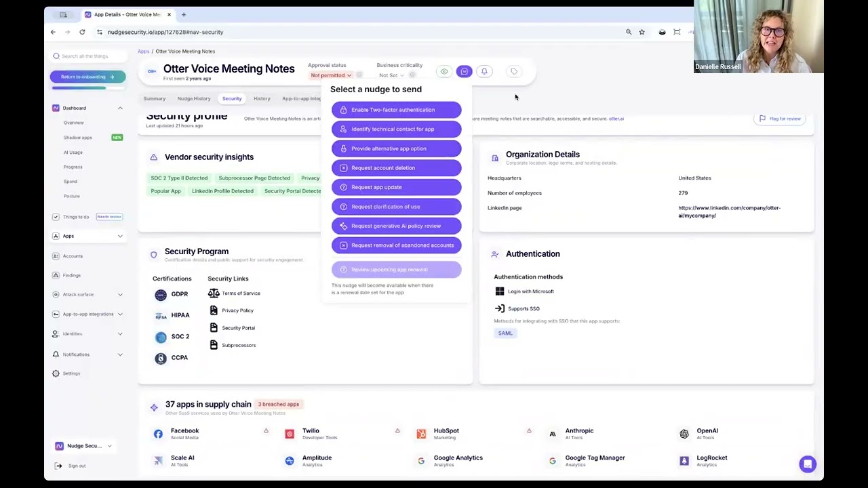
Task: Open Spend in the sidebar
Action: point(71,182)
